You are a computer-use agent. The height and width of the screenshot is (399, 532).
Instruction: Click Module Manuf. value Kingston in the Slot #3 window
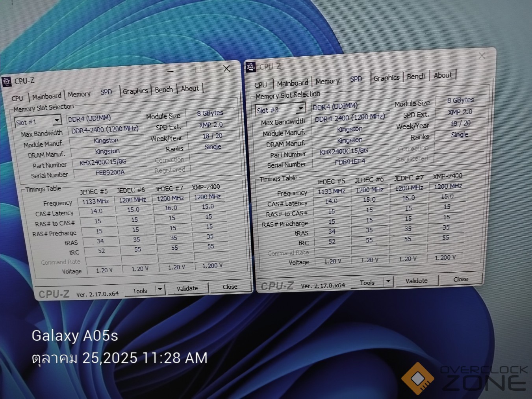(x=350, y=129)
